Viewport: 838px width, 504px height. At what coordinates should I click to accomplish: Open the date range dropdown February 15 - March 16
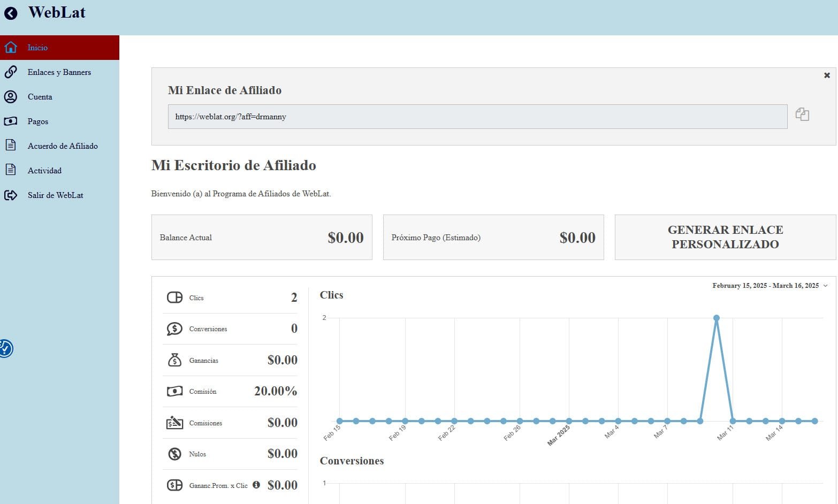(x=770, y=286)
